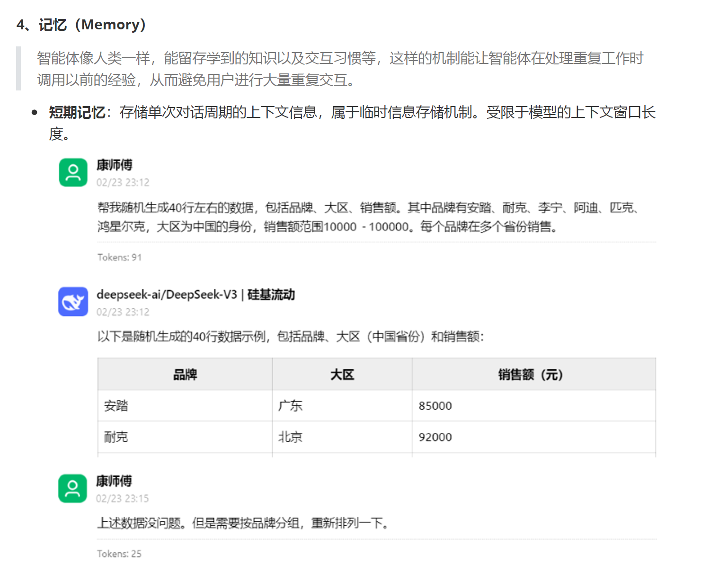Screen dimensions: 728x573
Task: Click the table header "品牌"
Action: click(x=185, y=375)
